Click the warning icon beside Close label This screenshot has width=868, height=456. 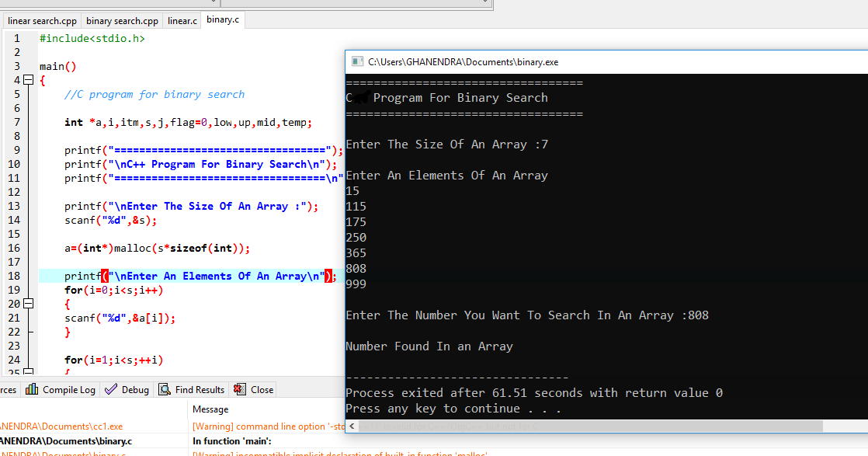point(240,389)
